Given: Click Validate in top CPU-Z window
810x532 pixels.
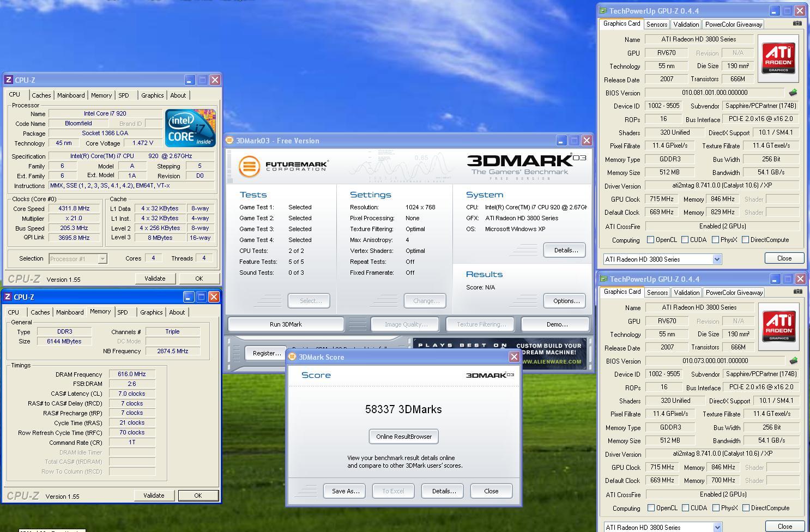Looking at the screenshot, I should click(155, 279).
